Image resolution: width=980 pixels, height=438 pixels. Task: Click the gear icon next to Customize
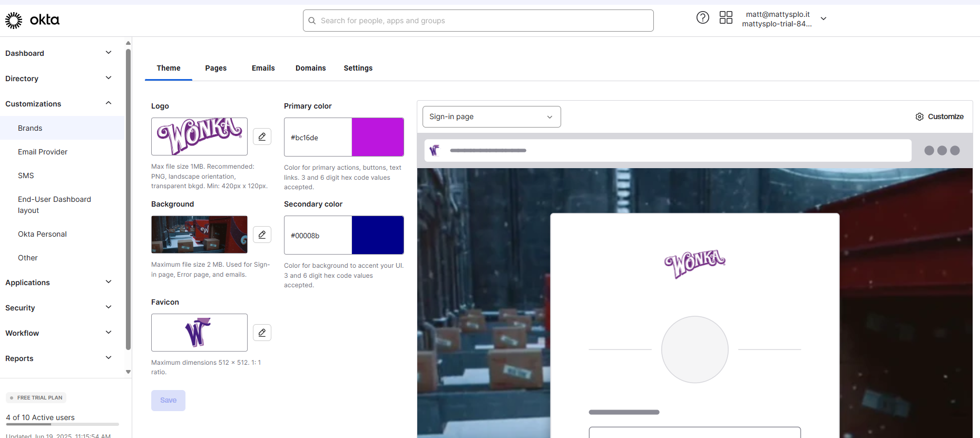tap(919, 116)
